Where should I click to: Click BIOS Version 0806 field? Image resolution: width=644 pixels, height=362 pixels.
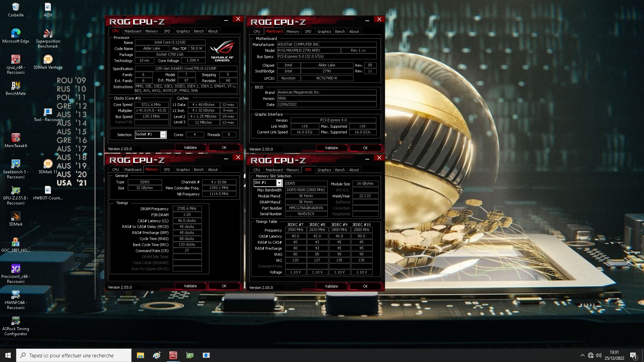327,99
